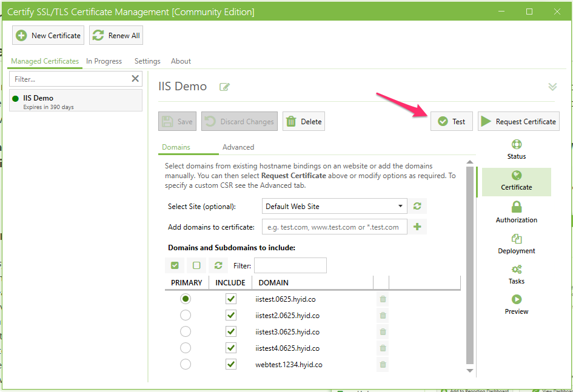Screen dimensions: 573x392
Task: Delete the managed certificate
Action: coord(304,121)
